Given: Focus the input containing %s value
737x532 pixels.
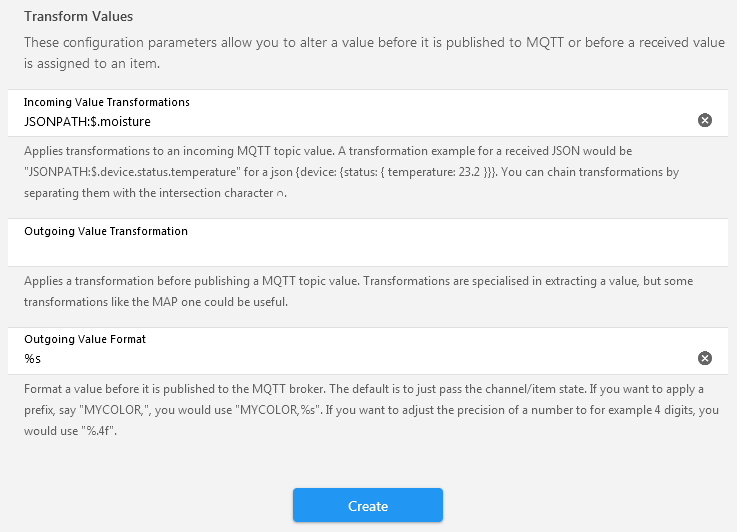Looking at the screenshot, I should pyautogui.click(x=350, y=358).
